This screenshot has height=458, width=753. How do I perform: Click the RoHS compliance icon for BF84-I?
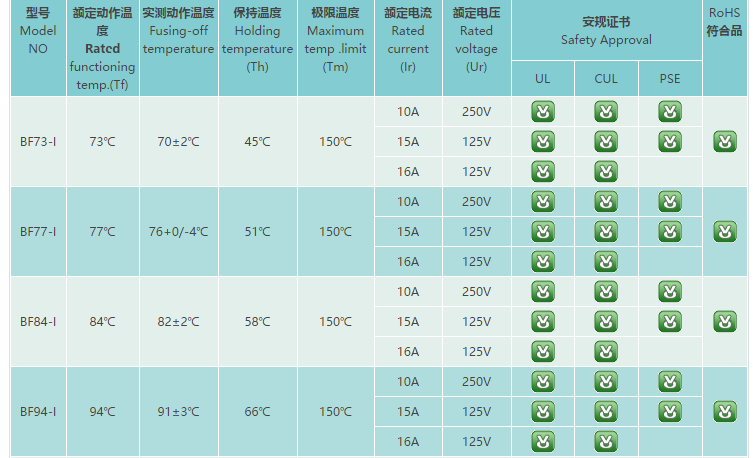pos(725,322)
